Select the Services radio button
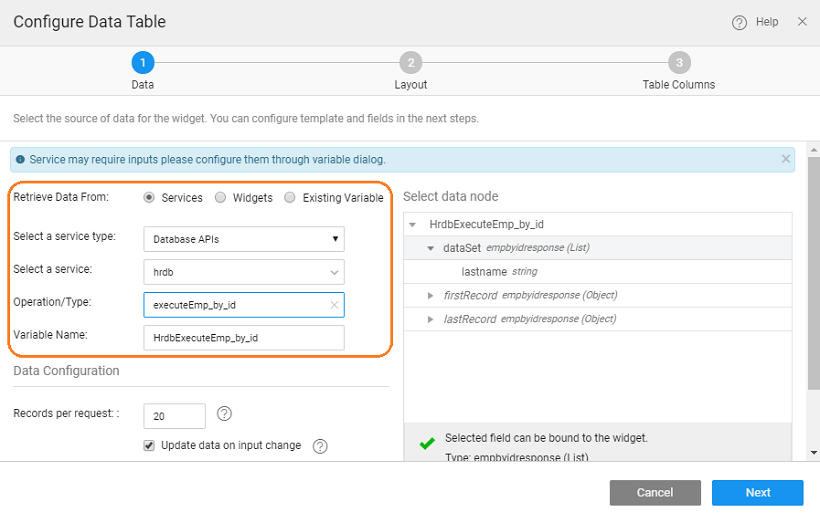Image resolution: width=820 pixels, height=523 pixels. pyautogui.click(x=150, y=198)
